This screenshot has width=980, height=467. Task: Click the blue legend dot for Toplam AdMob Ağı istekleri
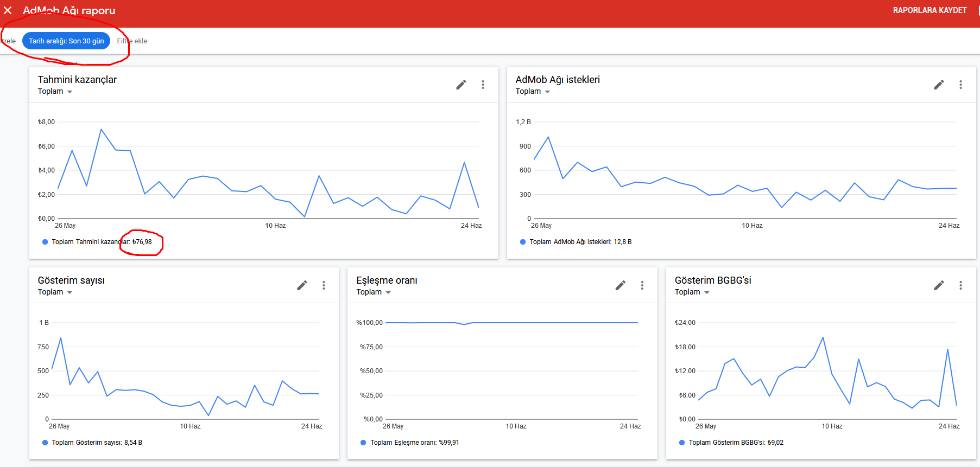pyautogui.click(x=523, y=242)
